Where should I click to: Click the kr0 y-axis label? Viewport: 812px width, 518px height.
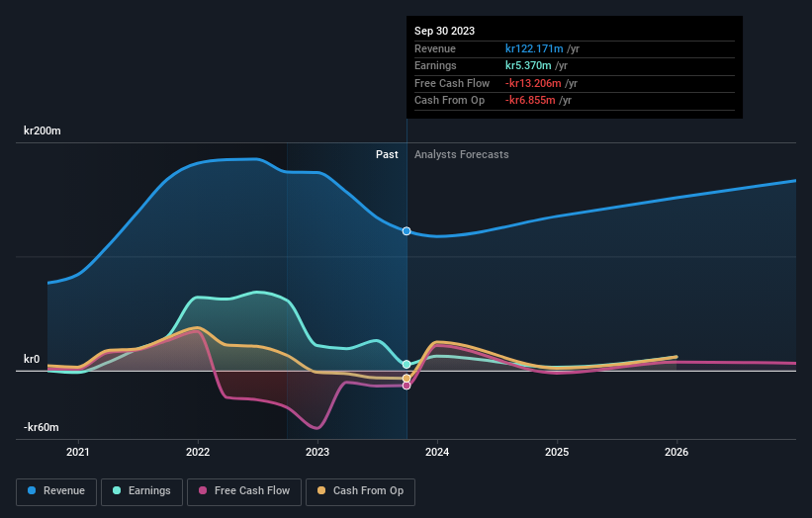(32, 359)
